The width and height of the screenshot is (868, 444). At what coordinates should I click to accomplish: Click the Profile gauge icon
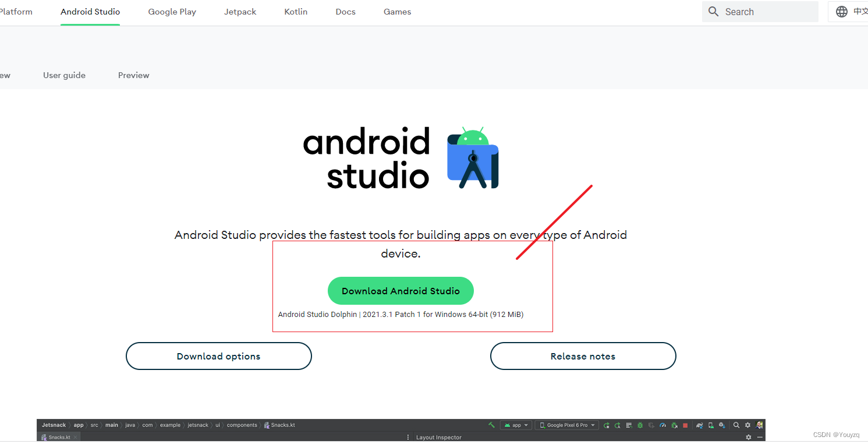coord(662,425)
